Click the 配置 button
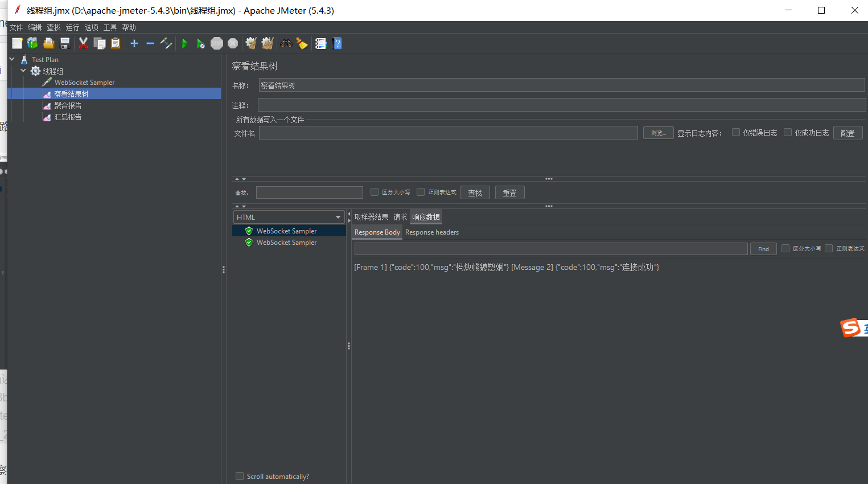 848,133
